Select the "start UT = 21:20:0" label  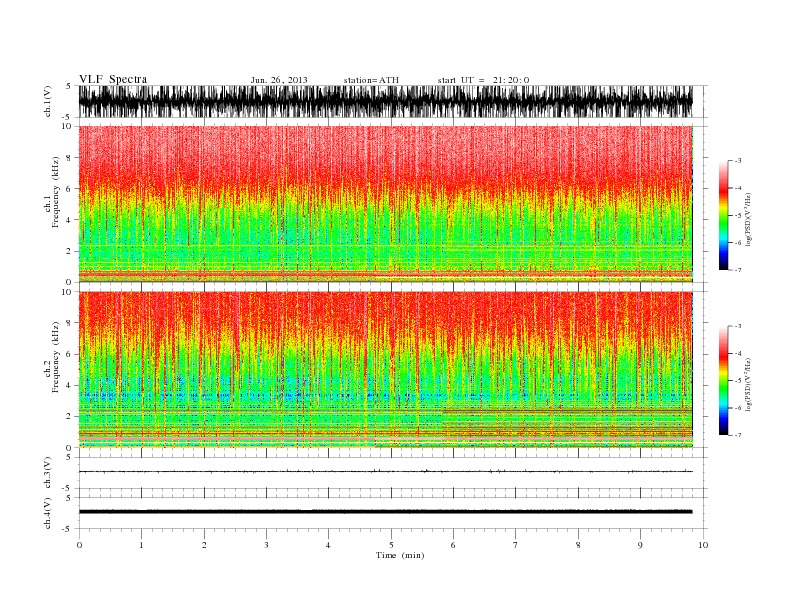pos(483,80)
